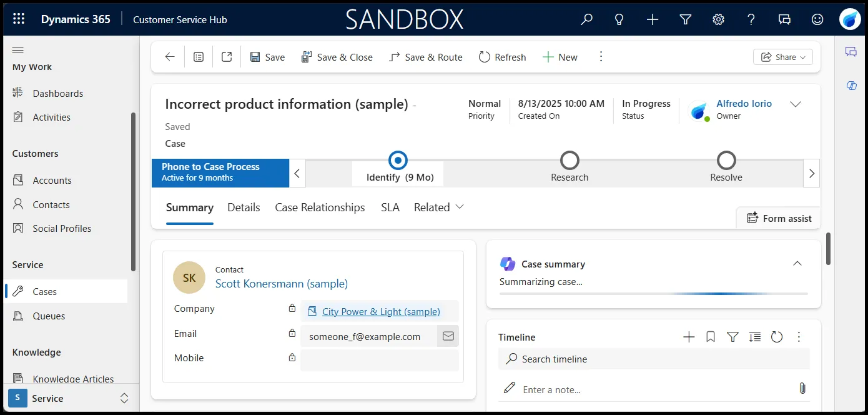
Task: Click the empty Mobile field
Action: [x=379, y=360]
